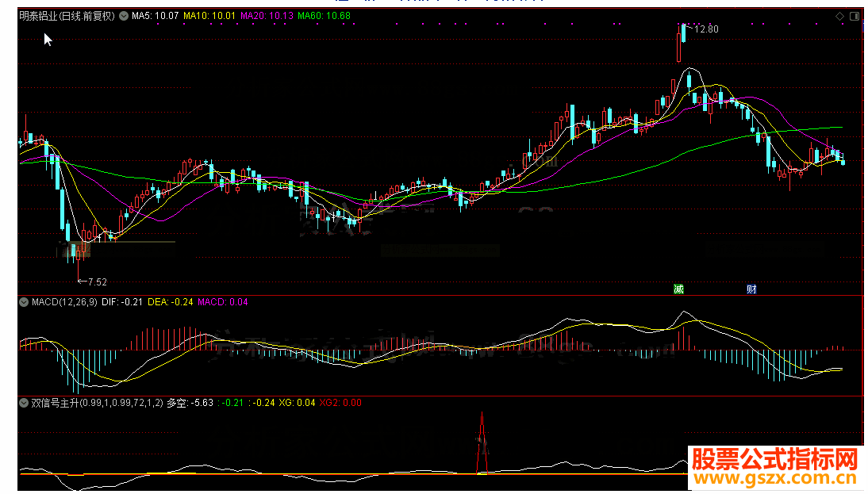
Task: Click the MA5: 10.07 value
Action: tap(155, 16)
